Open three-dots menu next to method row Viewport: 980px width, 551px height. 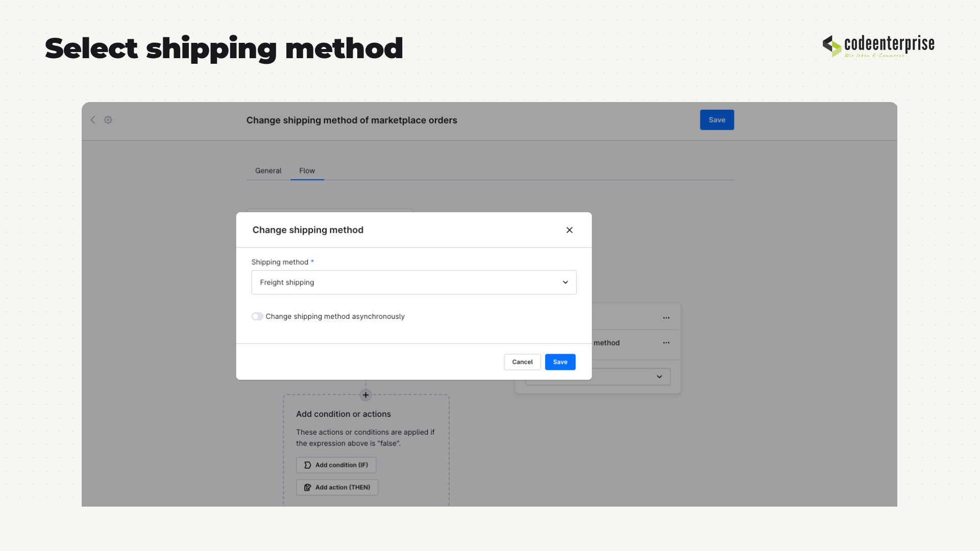coord(666,343)
